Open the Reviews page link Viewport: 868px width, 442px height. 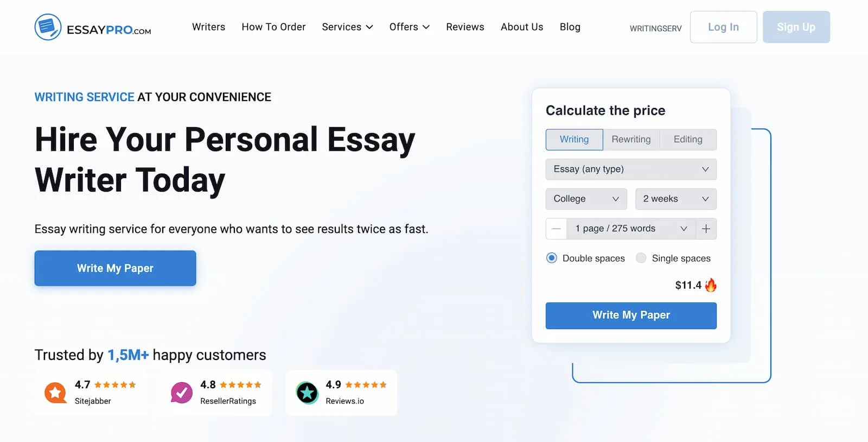tap(465, 27)
